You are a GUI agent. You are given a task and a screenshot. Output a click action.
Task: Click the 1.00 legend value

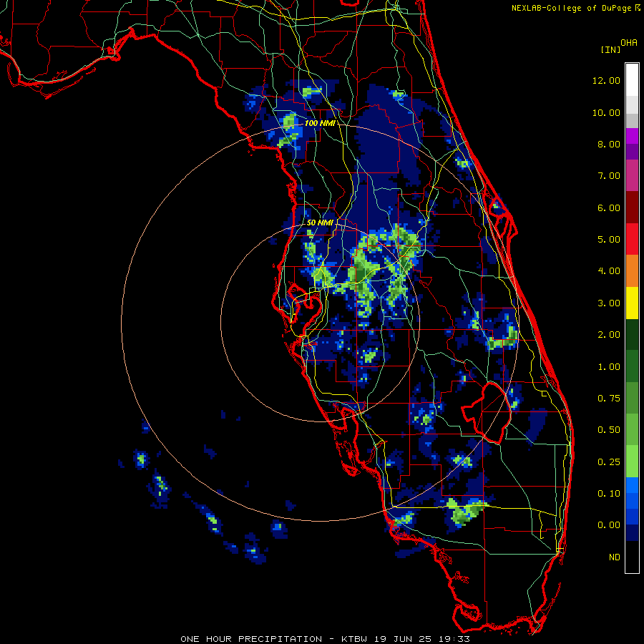[x=609, y=367]
